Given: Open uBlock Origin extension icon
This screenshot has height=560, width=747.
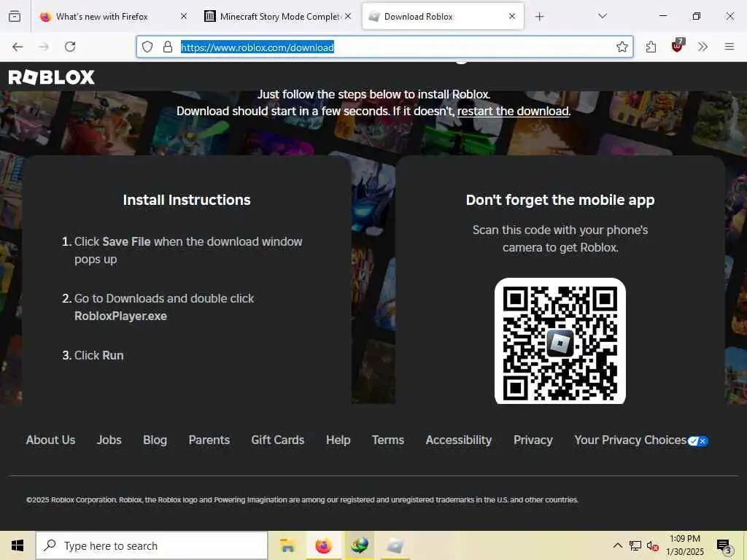Looking at the screenshot, I should click(x=677, y=46).
